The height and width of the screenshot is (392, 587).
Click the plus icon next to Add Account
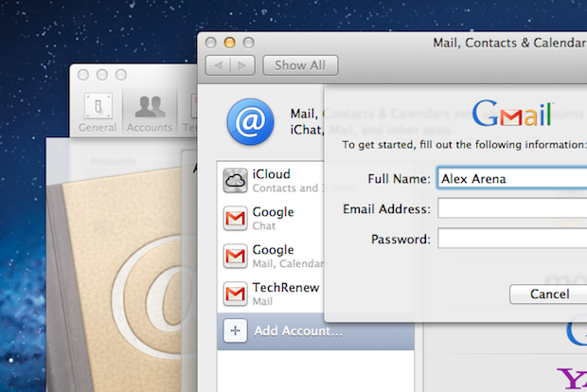235,330
